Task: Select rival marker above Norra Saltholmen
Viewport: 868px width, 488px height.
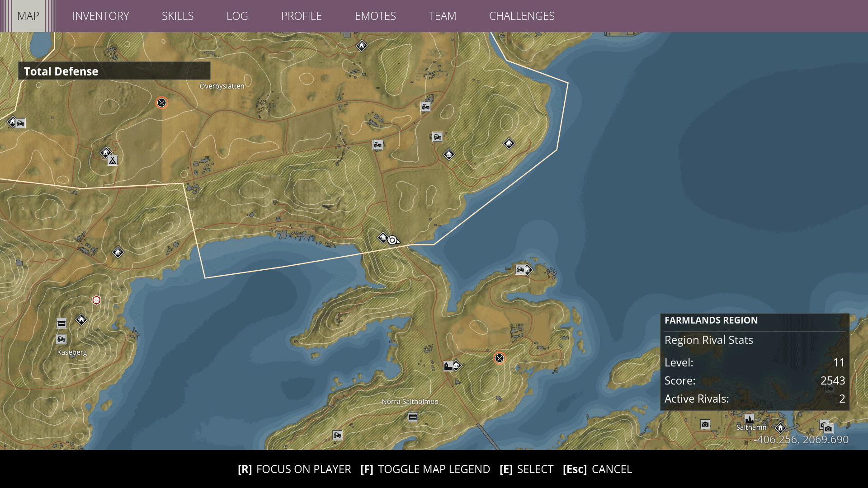Action: click(x=499, y=358)
